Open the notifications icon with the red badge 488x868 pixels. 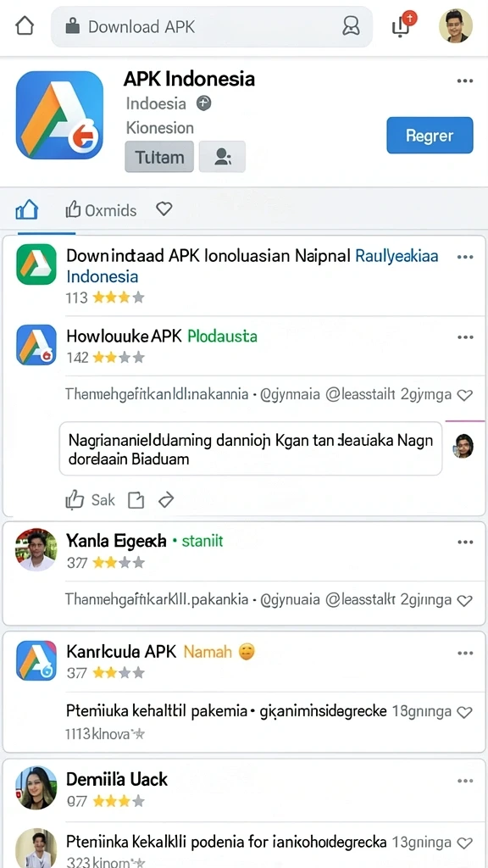pyautogui.click(x=403, y=25)
